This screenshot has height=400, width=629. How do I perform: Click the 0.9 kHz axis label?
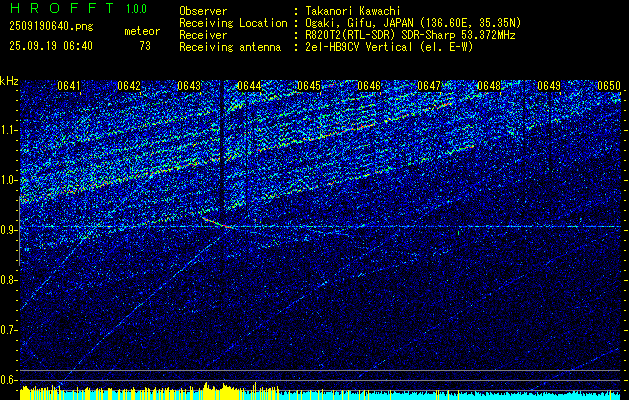click(x=8, y=230)
